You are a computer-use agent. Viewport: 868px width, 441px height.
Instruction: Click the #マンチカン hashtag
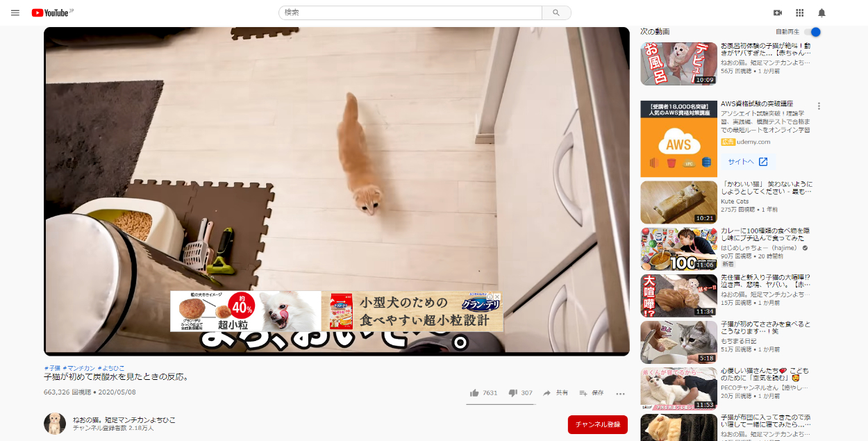click(x=78, y=368)
